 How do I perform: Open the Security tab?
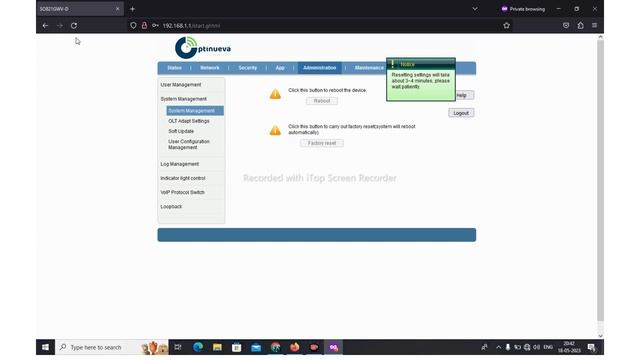click(248, 68)
